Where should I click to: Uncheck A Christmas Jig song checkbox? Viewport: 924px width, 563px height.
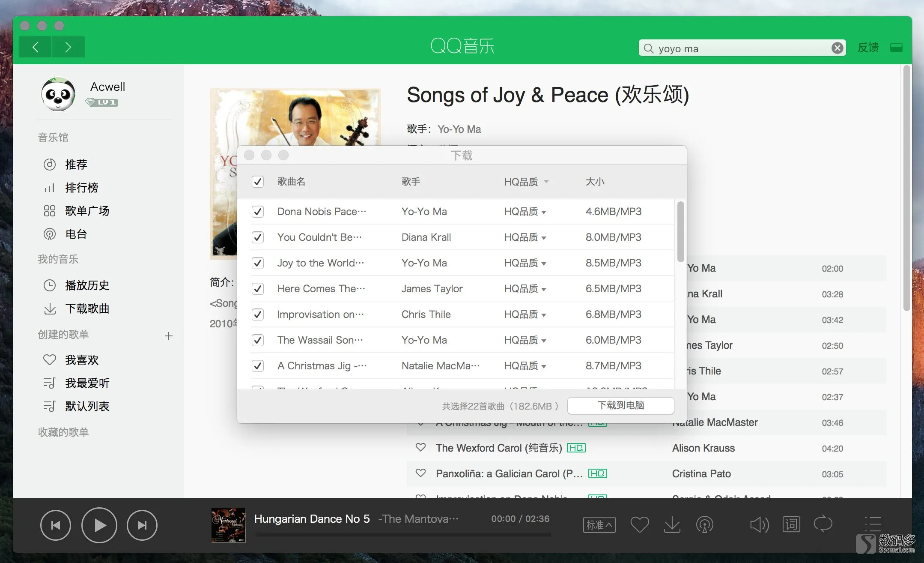(258, 366)
